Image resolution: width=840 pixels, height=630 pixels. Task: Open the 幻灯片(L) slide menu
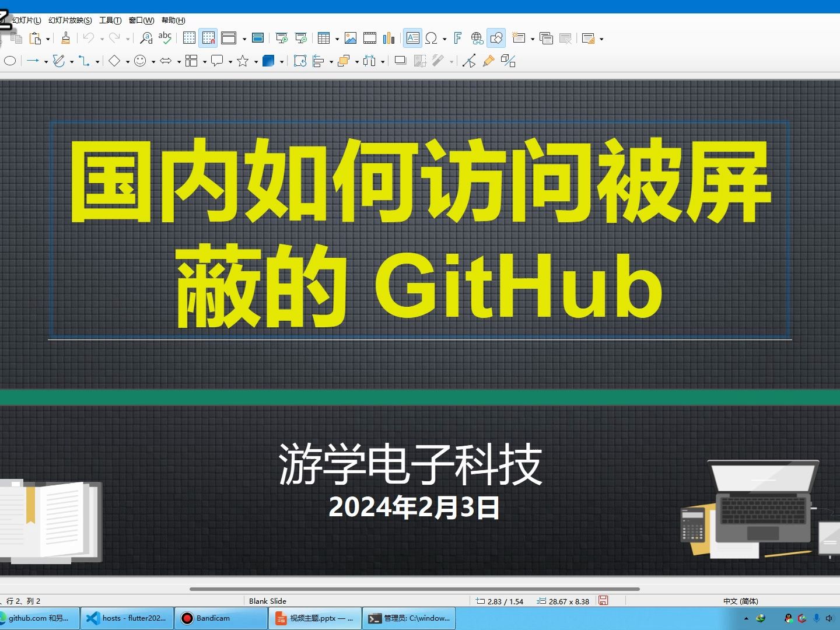click(26, 20)
